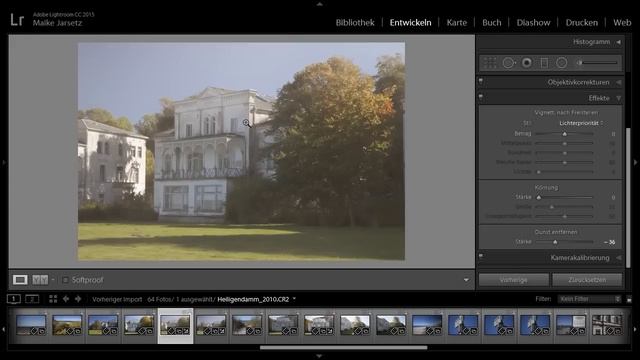
Task: Show the left panel group arrow
Action: click(4, 162)
